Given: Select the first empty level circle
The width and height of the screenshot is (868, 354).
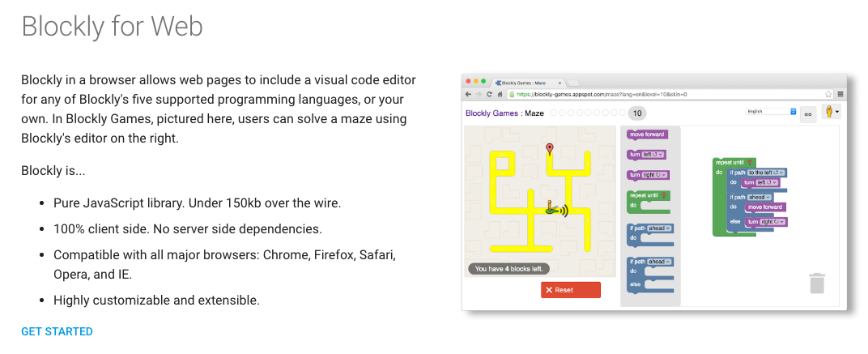Looking at the screenshot, I should point(555,113).
